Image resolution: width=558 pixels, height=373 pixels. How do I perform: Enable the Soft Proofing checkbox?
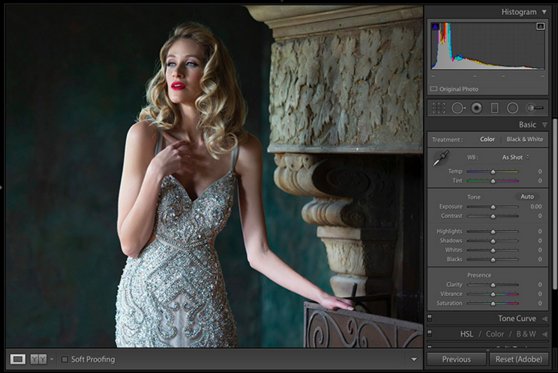click(64, 359)
